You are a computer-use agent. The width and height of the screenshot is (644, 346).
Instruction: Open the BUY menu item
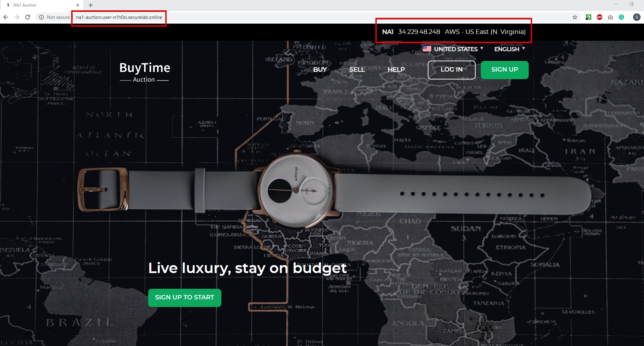click(320, 70)
